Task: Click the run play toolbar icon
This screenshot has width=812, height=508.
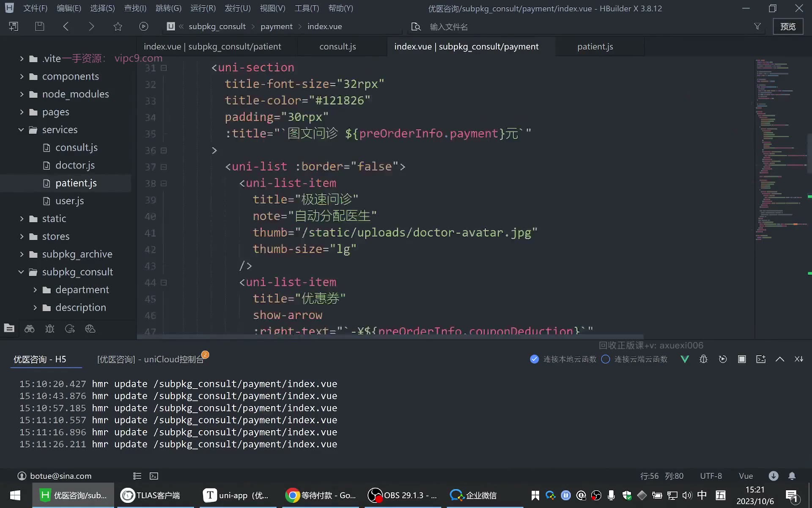Action: 144,26
